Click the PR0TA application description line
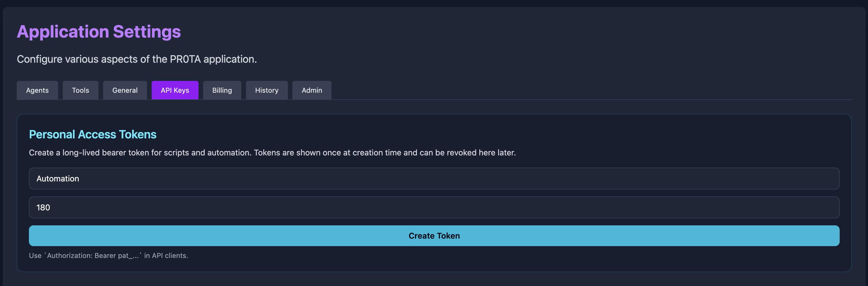This screenshot has height=286, width=868. [x=137, y=59]
